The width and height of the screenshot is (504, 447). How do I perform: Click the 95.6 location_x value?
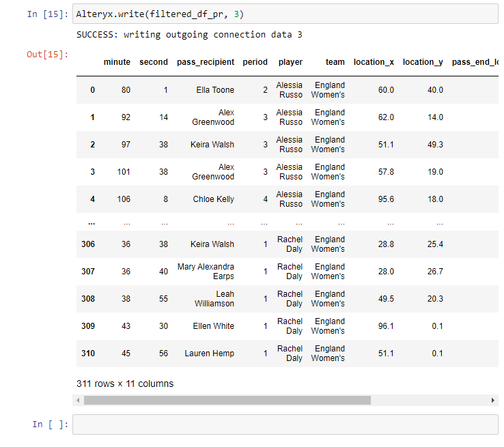[x=386, y=199]
